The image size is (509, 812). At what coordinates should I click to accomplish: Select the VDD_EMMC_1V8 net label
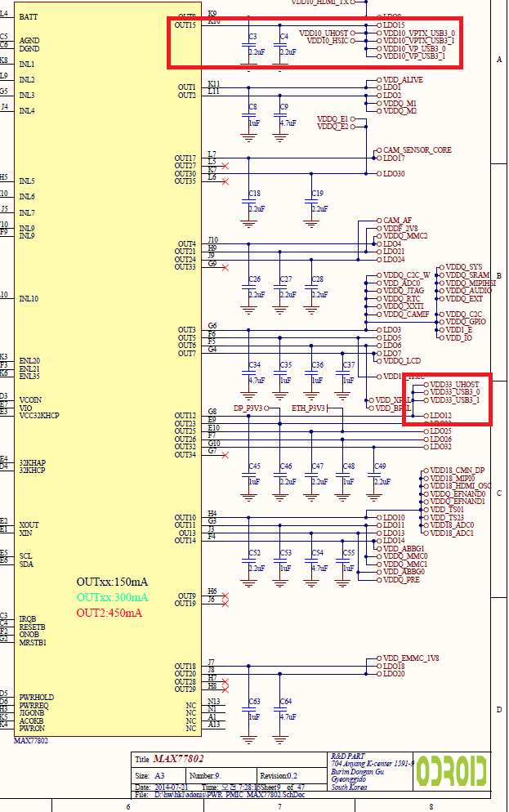(x=410, y=658)
